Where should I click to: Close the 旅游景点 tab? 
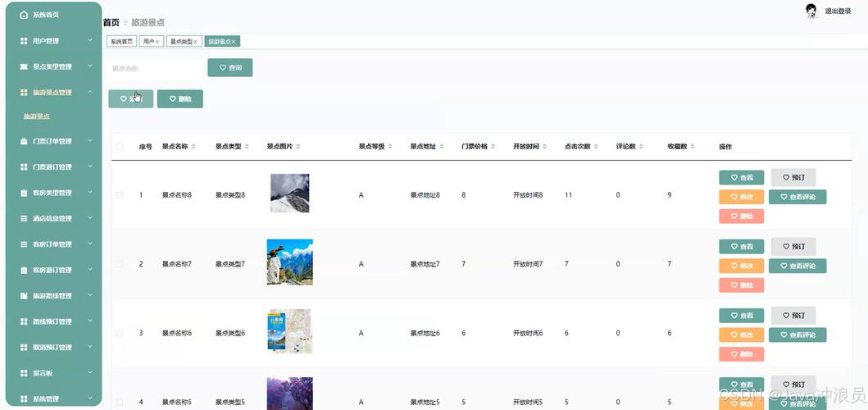tap(234, 42)
